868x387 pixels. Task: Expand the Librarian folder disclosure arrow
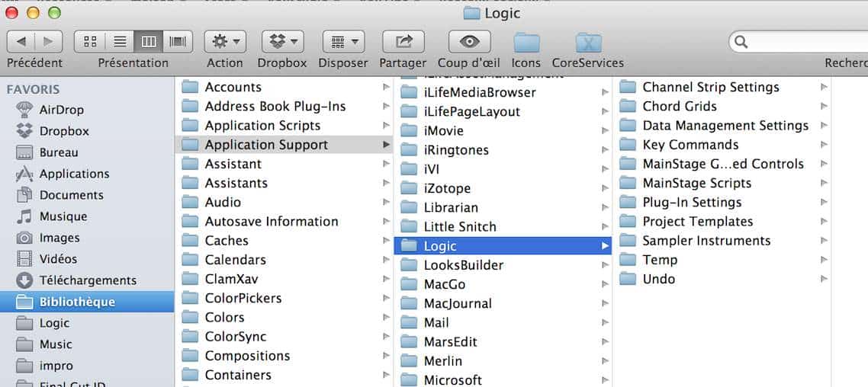click(605, 207)
